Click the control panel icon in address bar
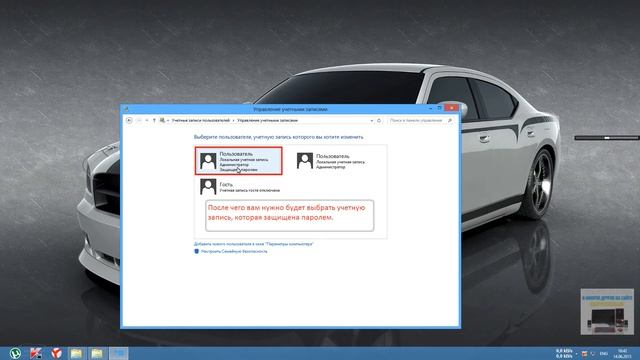The width and height of the screenshot is (640, 360). coord(162,120)
